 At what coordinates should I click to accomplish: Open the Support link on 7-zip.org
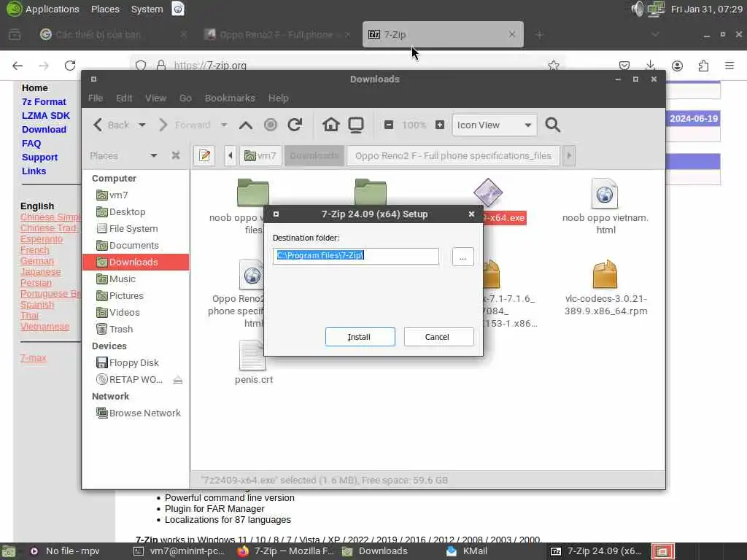click(39, 157)
